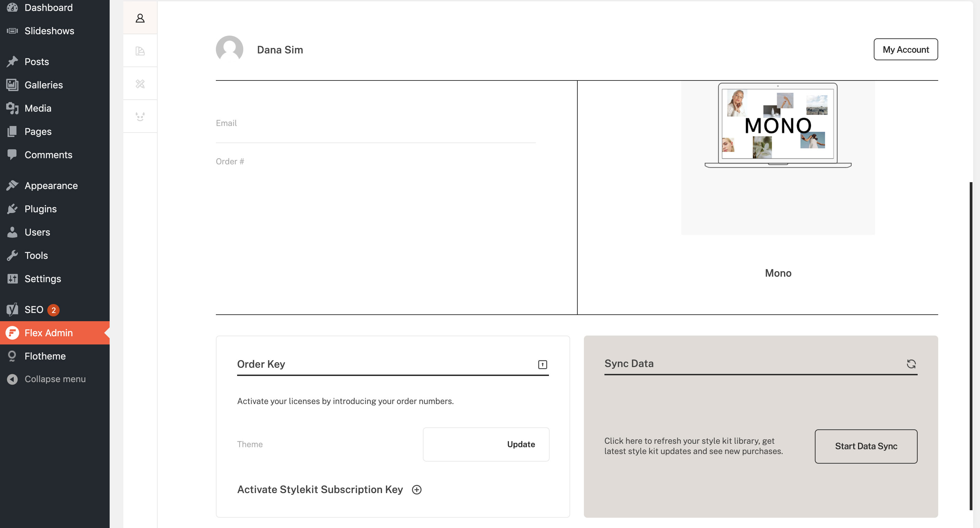Click Dana Sim's avatar image

click(229, 49)
